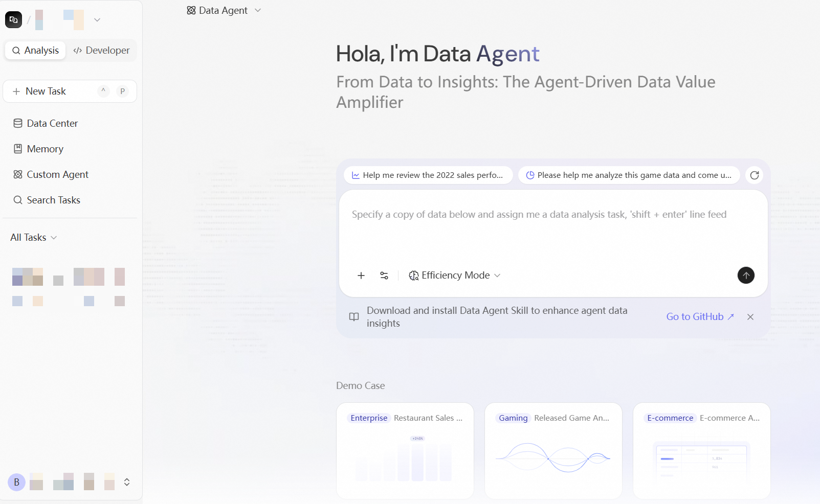Click the Demo Case heading
The width and height of the screenshot is (820, 504).
pos(361,385)
